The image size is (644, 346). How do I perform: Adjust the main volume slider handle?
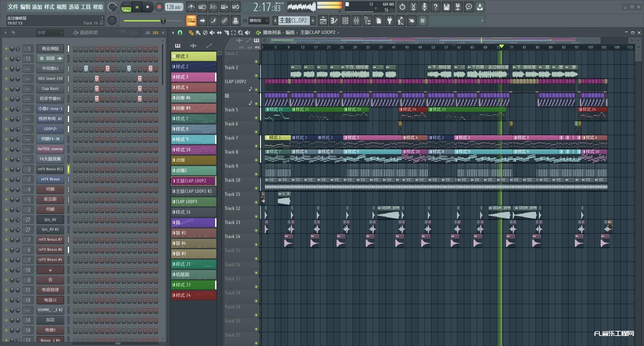coord(163,21)
